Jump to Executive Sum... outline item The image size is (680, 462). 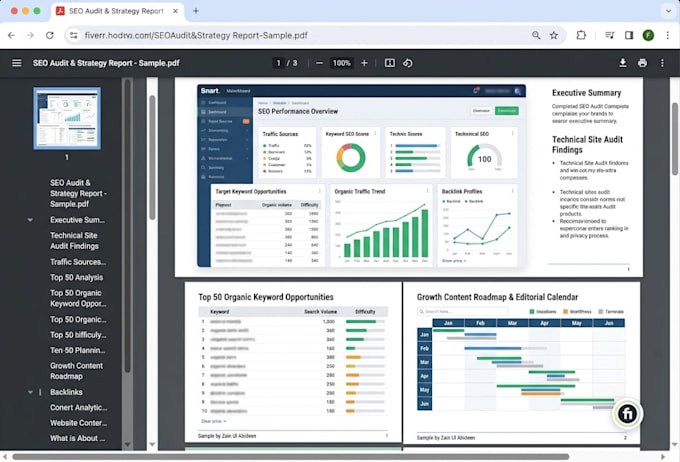coord(77,220)
